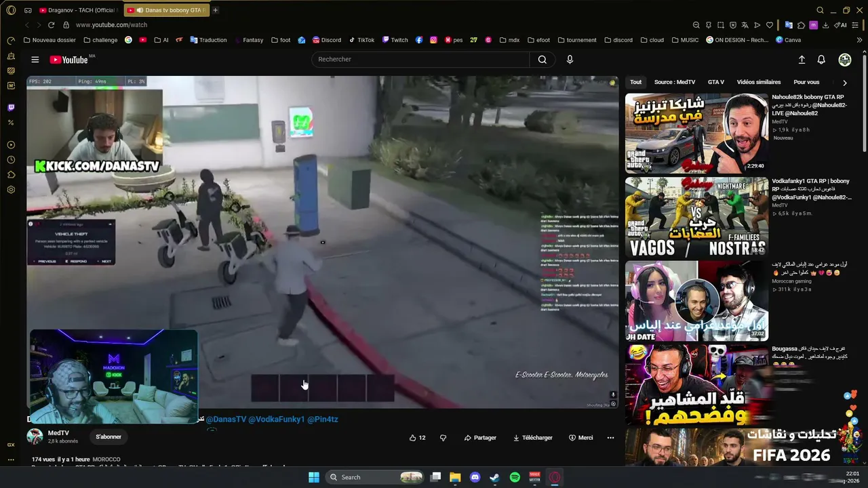Image resolution: width=868 pixels, height=488 pixels.
Task: Dislike the video with thumbs-down
Action: click(x=443, y=438)
